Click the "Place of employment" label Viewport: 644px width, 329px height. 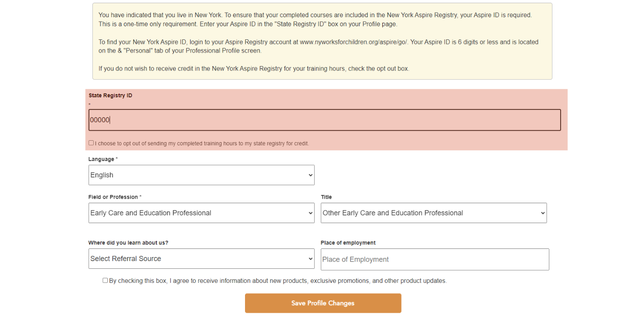(x=348, y=243)
